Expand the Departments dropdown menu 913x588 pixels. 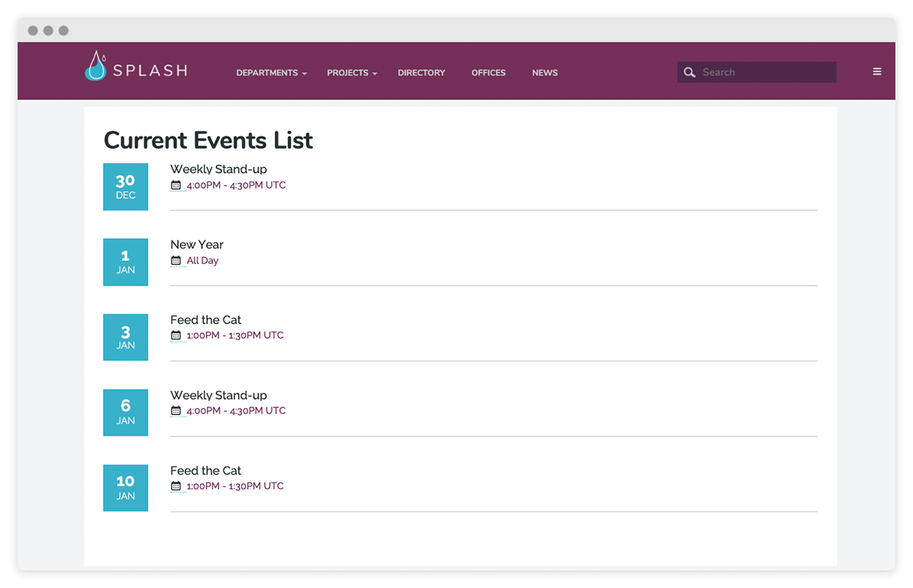[271, 73]
